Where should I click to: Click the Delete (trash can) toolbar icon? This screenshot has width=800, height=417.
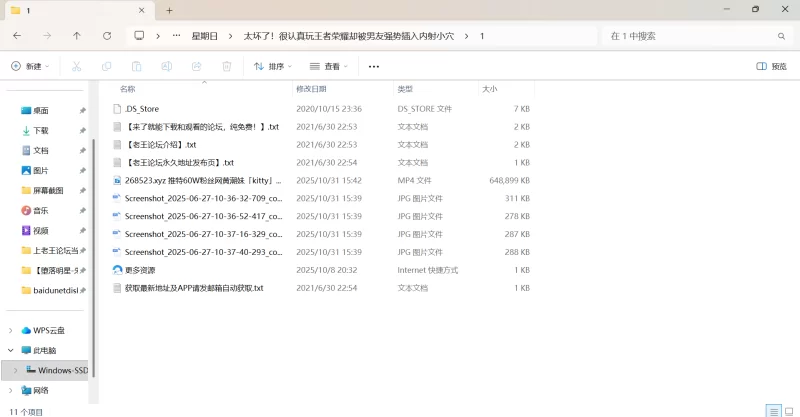pyautogui.click(x=226, y=66)
